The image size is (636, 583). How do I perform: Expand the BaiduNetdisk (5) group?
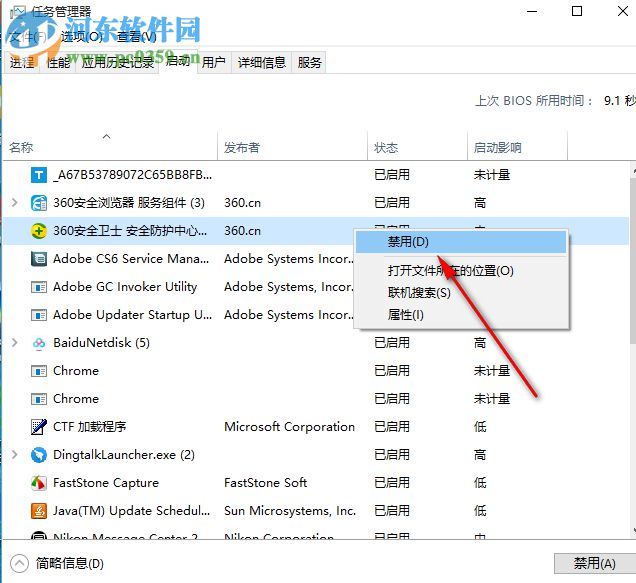tap(15, 343)
